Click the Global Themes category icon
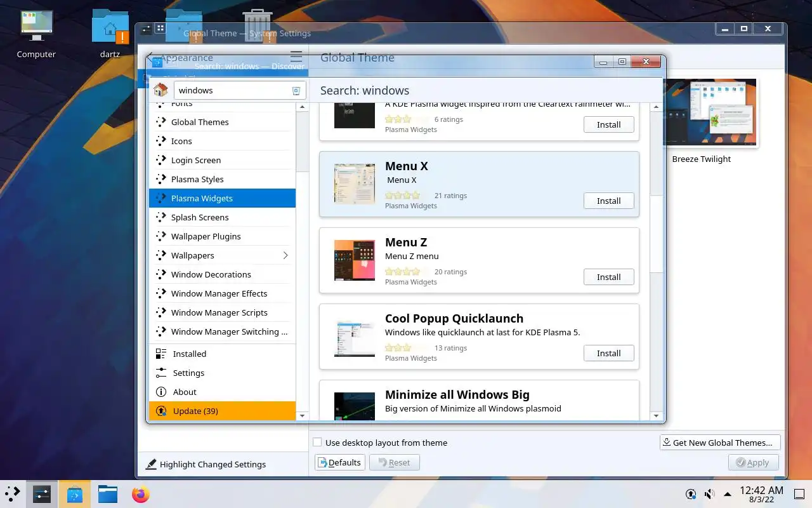 161,122
